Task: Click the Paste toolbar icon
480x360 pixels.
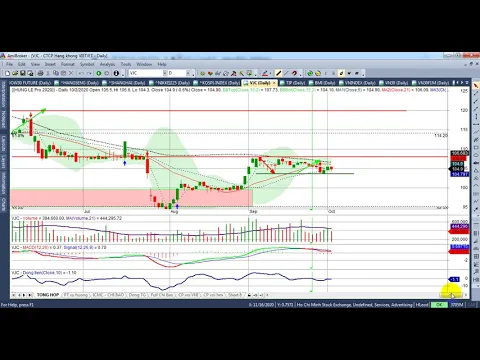Action: (63, 73)
